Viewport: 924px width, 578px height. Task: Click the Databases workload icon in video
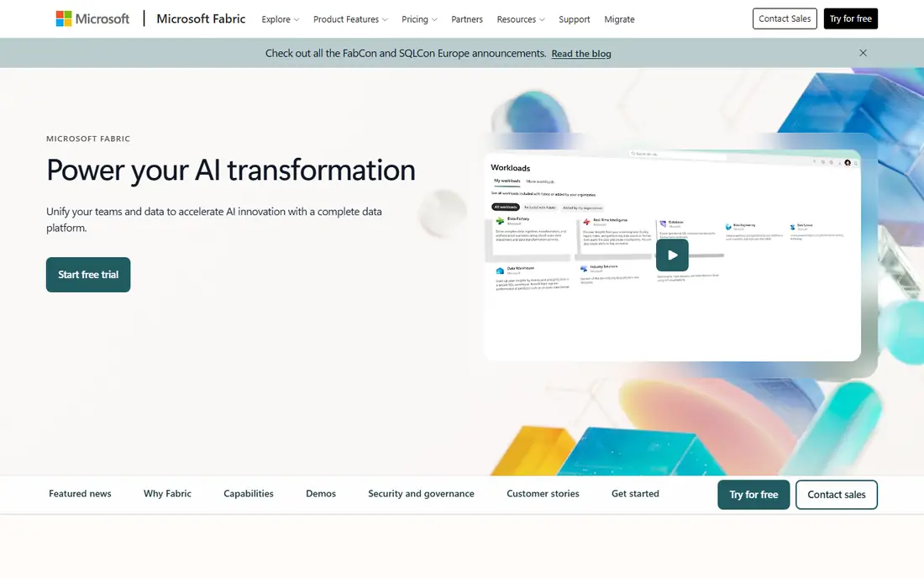pos(663,224)
